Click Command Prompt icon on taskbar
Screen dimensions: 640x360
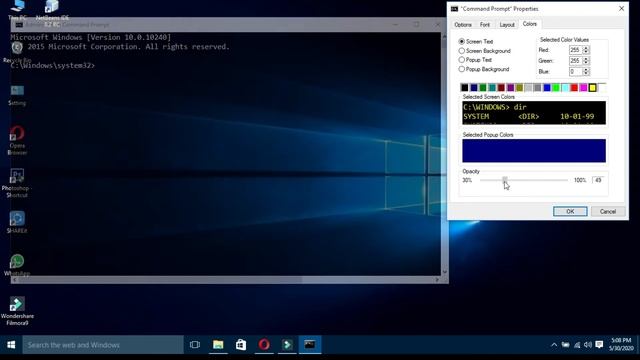coord(310,345)
